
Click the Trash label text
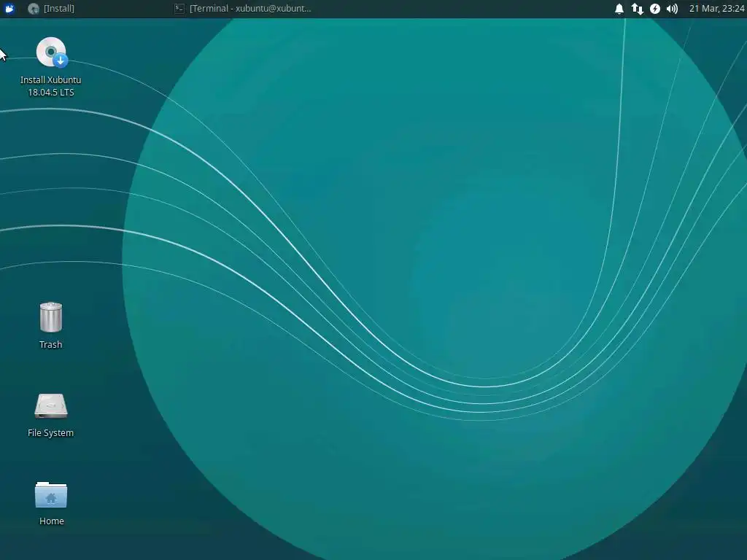51,344
